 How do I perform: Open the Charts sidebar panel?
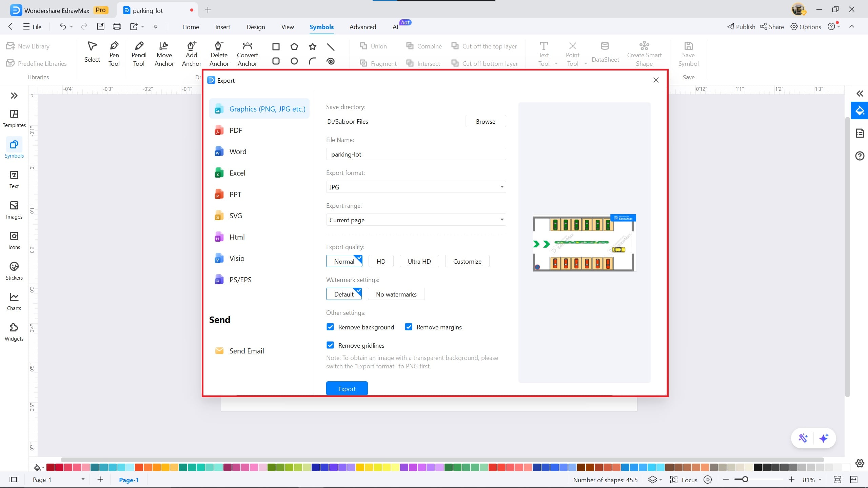(x=14, y=301)
